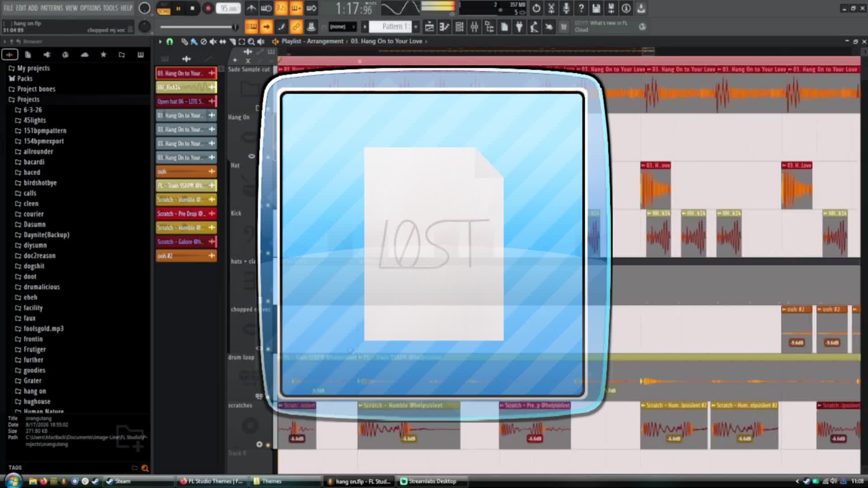This screenshot has width=868, height=488.
Task: Click the microphone one-click recording icon
Action: 566,8
